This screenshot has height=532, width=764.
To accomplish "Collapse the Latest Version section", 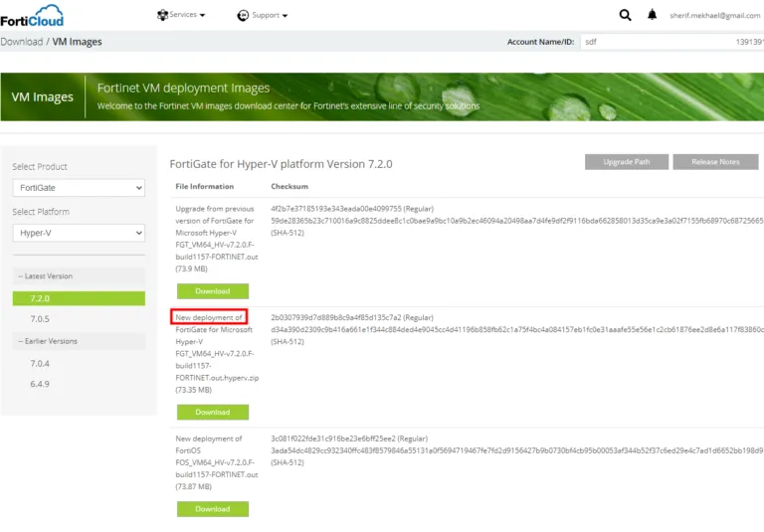I will click(79, 276).
